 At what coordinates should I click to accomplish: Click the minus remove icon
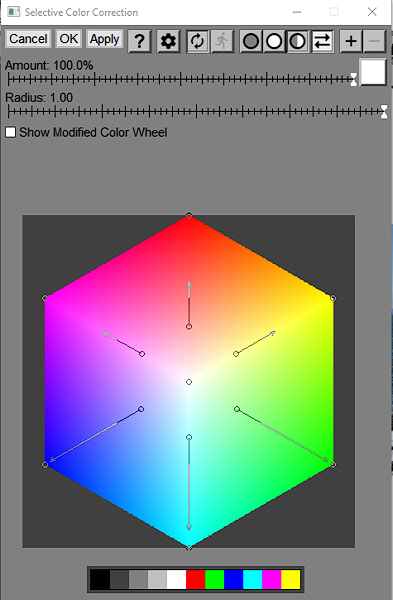click(374, 41)
